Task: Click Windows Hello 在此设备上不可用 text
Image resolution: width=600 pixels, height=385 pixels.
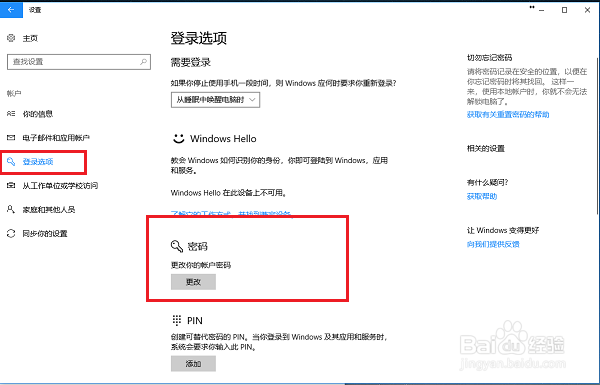Action: [228, 193]
